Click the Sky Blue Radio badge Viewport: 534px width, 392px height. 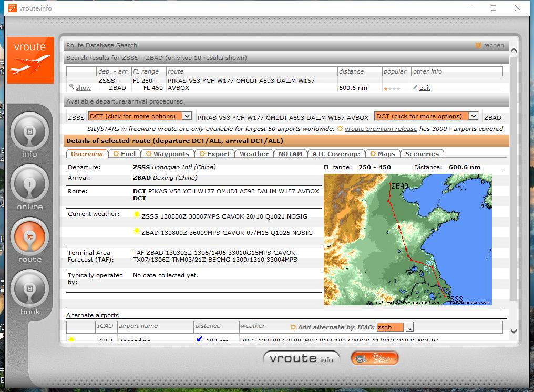pyautogui.click(x=375, y=358)
